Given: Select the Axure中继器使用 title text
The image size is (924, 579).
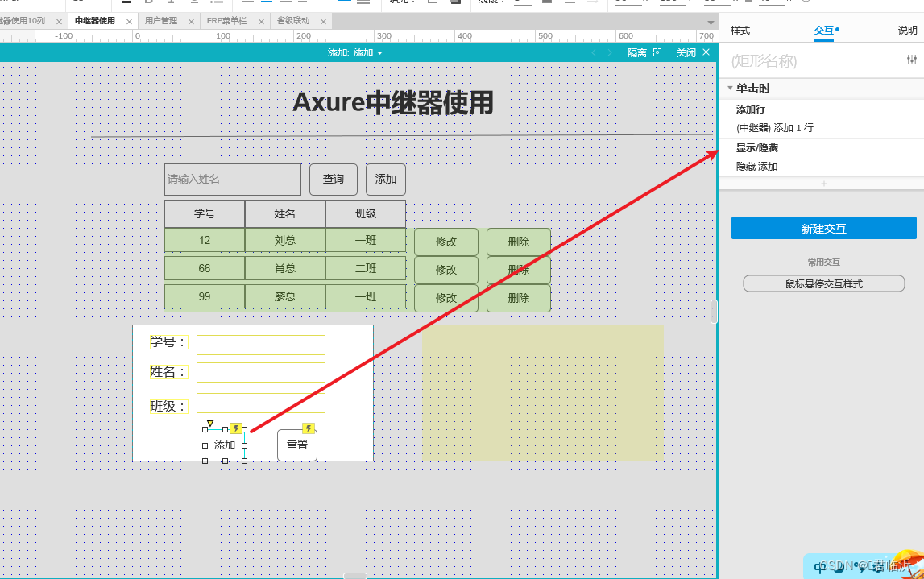Looking at the screenshot, I should click(393, 102).
